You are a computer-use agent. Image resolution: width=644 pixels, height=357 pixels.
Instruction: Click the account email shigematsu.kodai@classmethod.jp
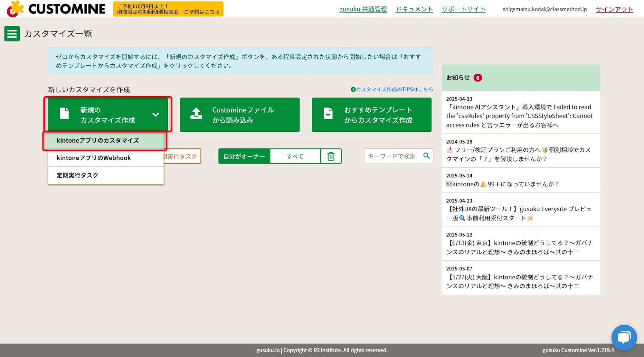[x=545, y=9]
